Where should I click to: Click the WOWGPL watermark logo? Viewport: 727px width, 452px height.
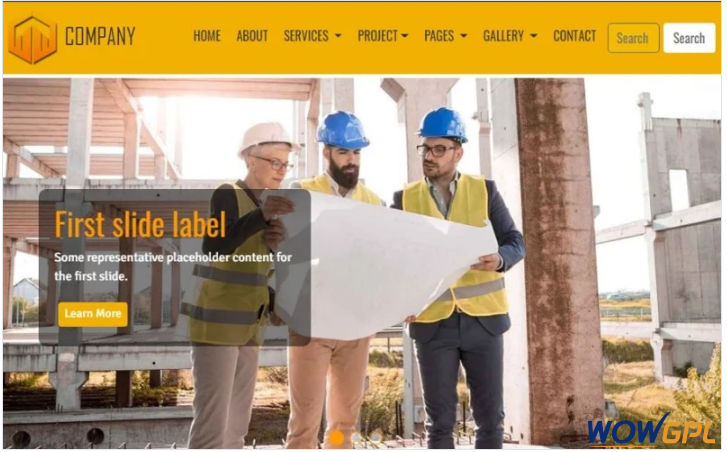(651, 430)
